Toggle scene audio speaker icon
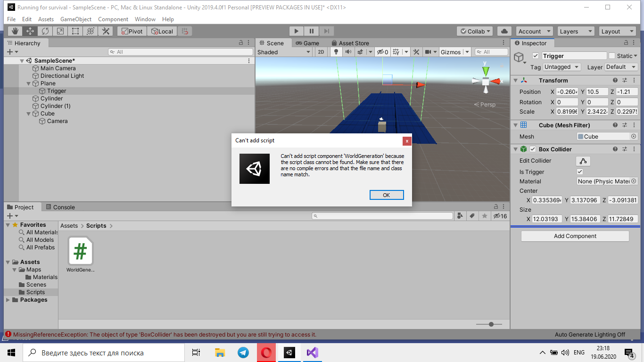The height and width of the screenshot is (362, 644). [348, 52]
